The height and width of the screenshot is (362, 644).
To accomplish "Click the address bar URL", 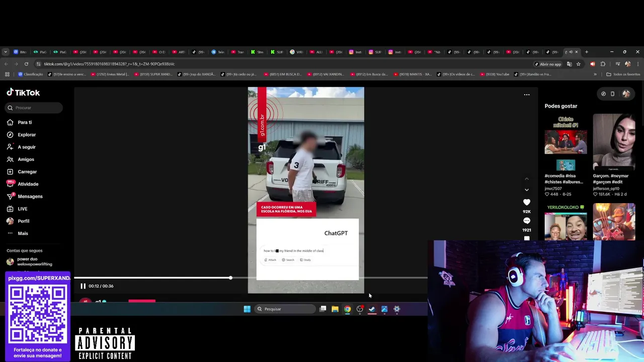I will tap(109, 64).
